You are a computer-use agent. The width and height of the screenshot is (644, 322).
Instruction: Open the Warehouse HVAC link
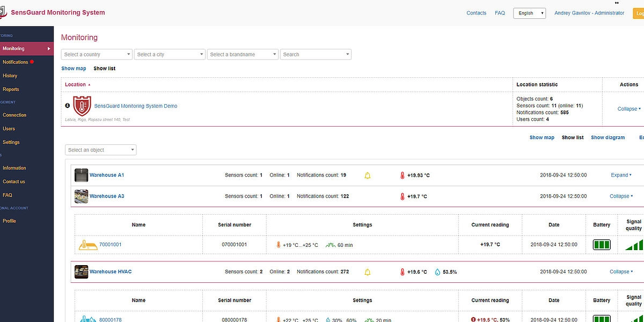coord(111,272)
